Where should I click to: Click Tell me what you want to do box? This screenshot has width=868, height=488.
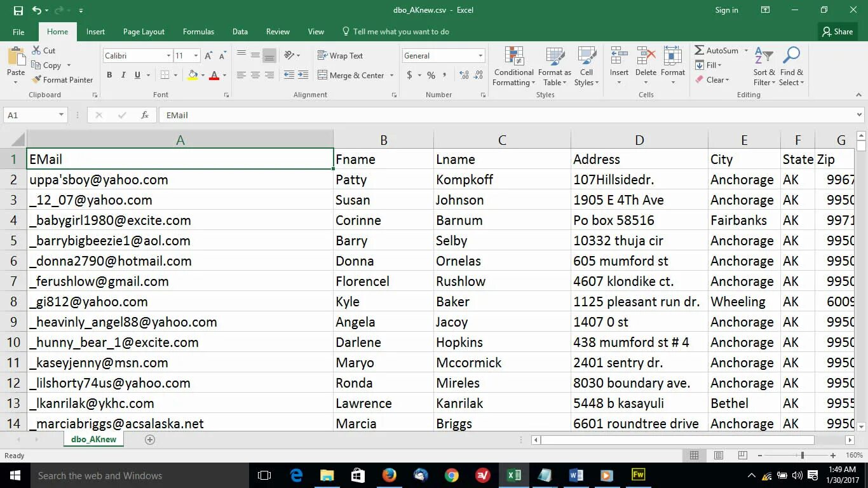395,32
